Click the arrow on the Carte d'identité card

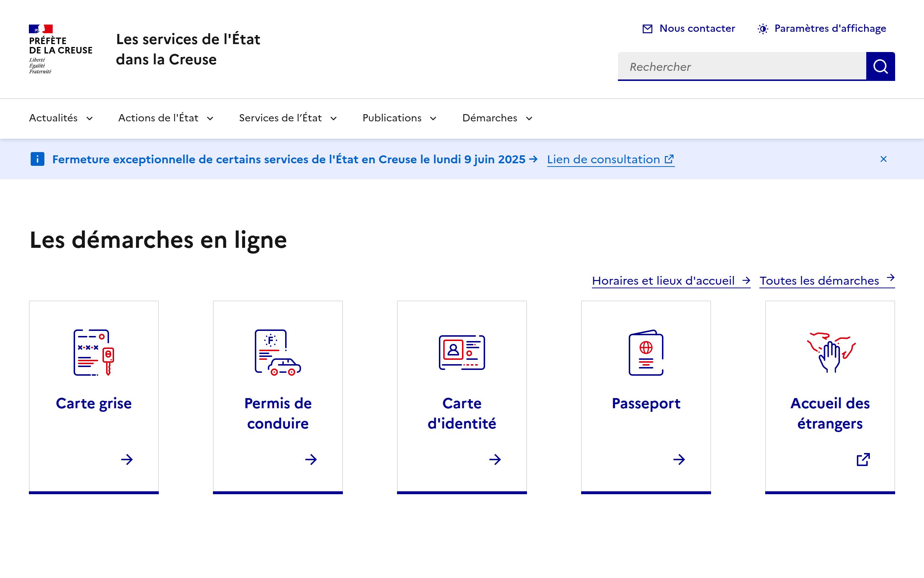[495, 459]
